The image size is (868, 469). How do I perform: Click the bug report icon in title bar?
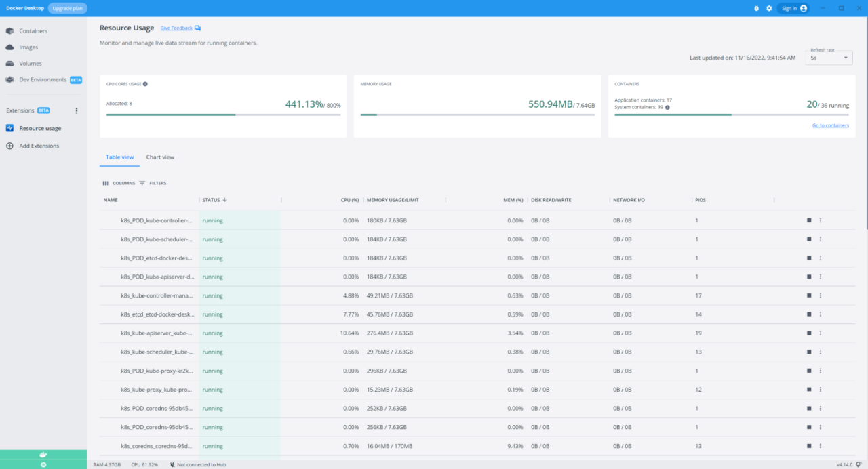[x=757, y=8]
